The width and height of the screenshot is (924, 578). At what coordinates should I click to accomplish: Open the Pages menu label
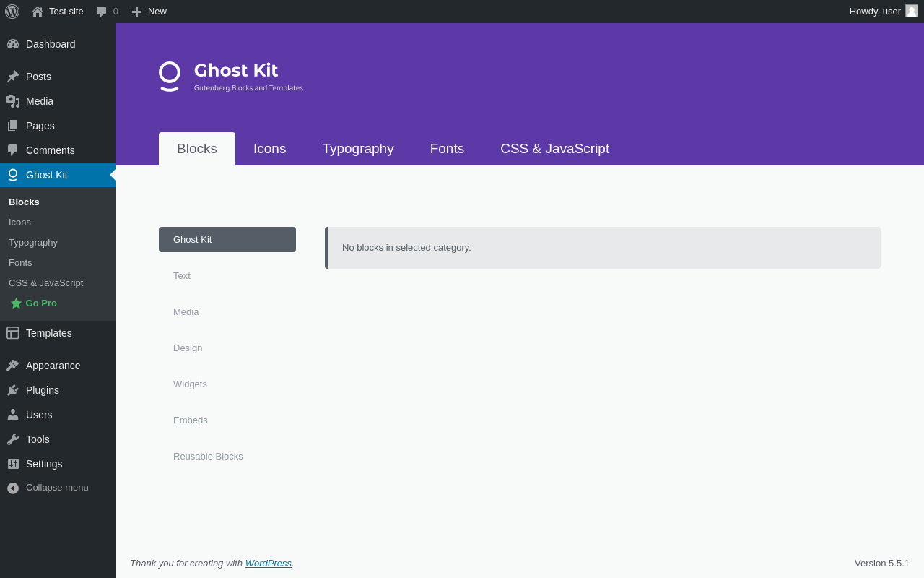click(x=40, y=126)
